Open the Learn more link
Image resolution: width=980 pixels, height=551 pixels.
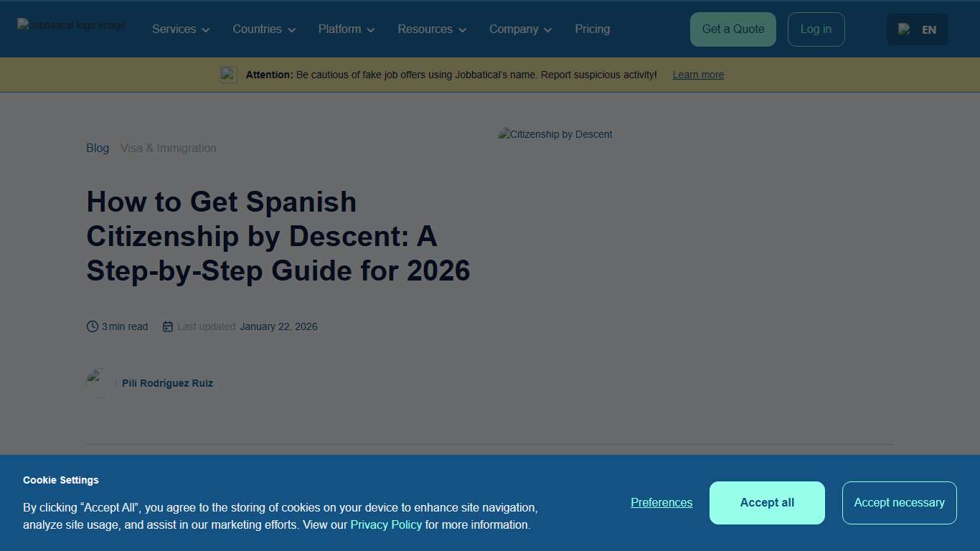[697, 75]
